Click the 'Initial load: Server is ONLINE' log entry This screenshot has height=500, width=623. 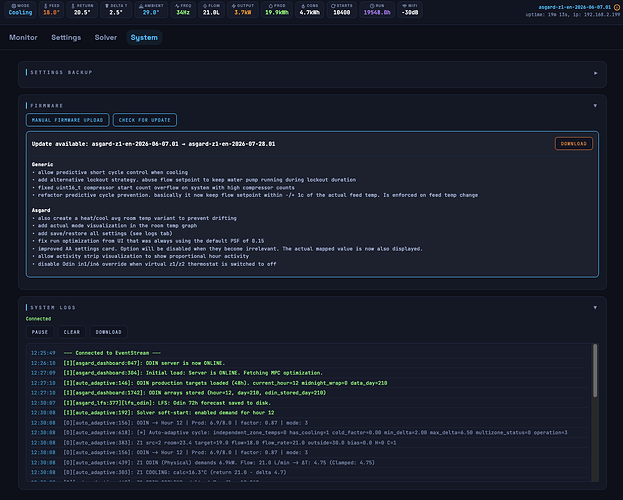(x=193, y=373)
